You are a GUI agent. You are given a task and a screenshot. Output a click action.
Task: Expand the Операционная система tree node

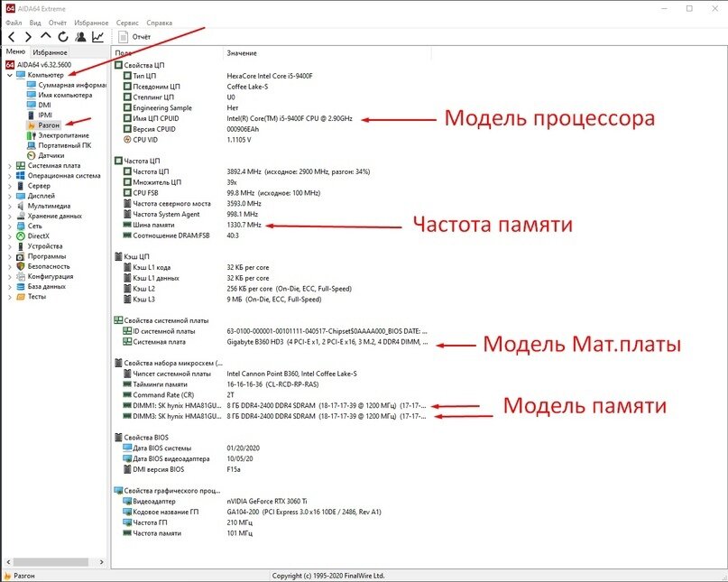tap(10, 176)
